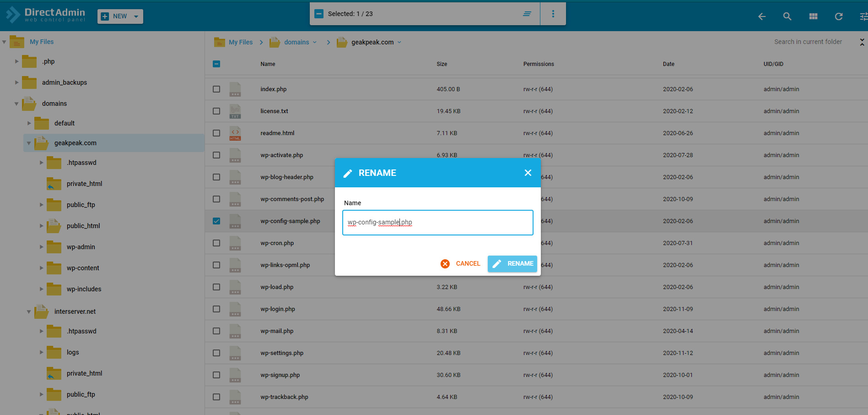Screen dimensions: 868x415
Task: Check the wp-login.php row checkbox
Action: tap(216, 309)
